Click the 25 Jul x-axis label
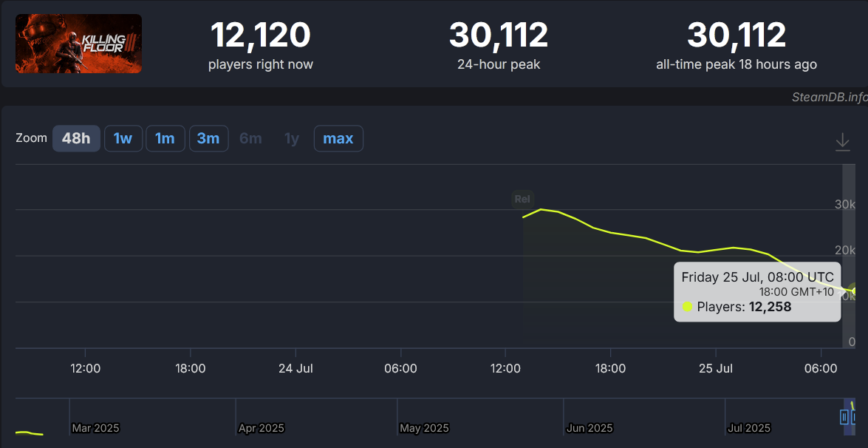Image resolution: width=868 pixels, height=448 pixels. click(x=716, y=368)
